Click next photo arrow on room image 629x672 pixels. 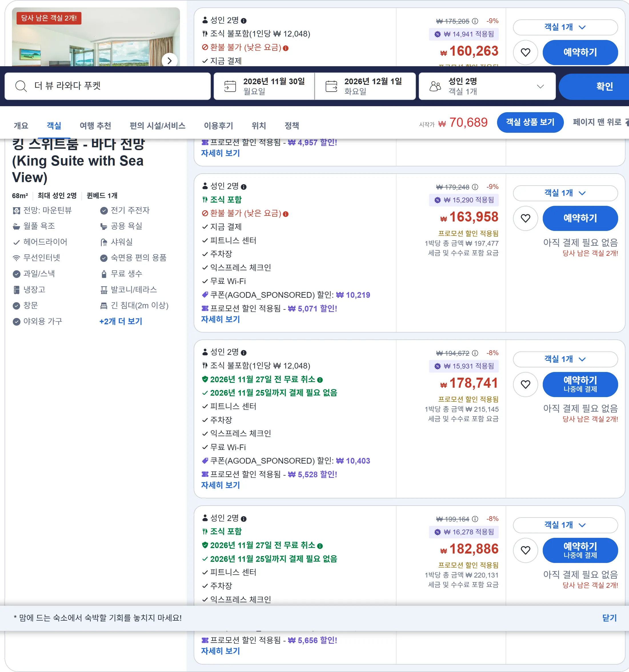click(x=169, y=61)
